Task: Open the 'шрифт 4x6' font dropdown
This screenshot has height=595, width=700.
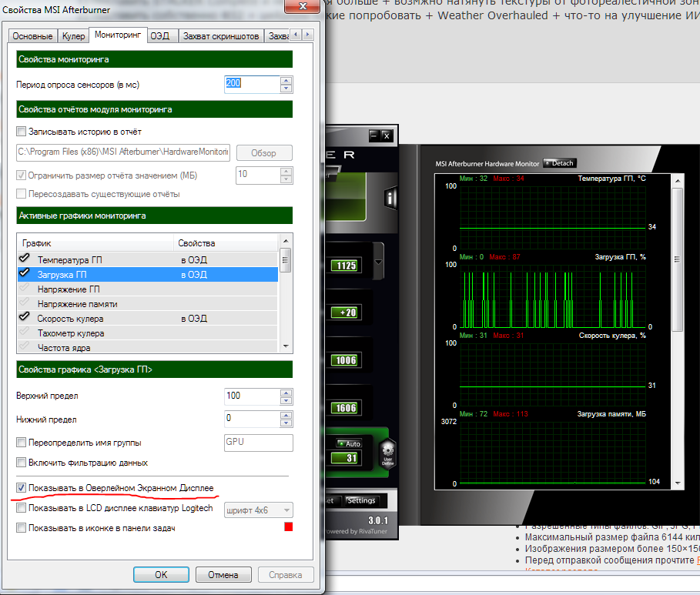Action: coord(259,510)
